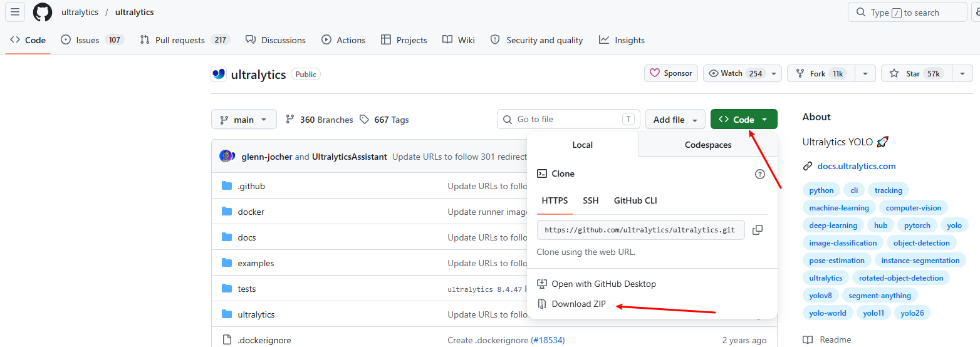980x347 pixels.
Task: Click the help icon beside Clone
Action: click(x=760, y=174)
